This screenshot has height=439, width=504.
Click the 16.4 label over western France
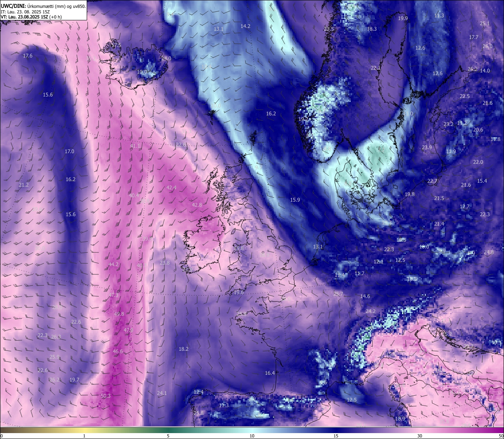pyautogui.click(x=270, y=373)
